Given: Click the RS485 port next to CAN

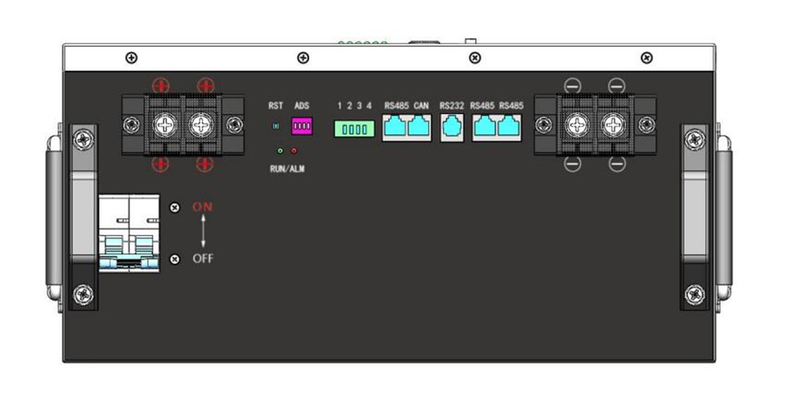Looking at the screenshot, I should 395,127.
